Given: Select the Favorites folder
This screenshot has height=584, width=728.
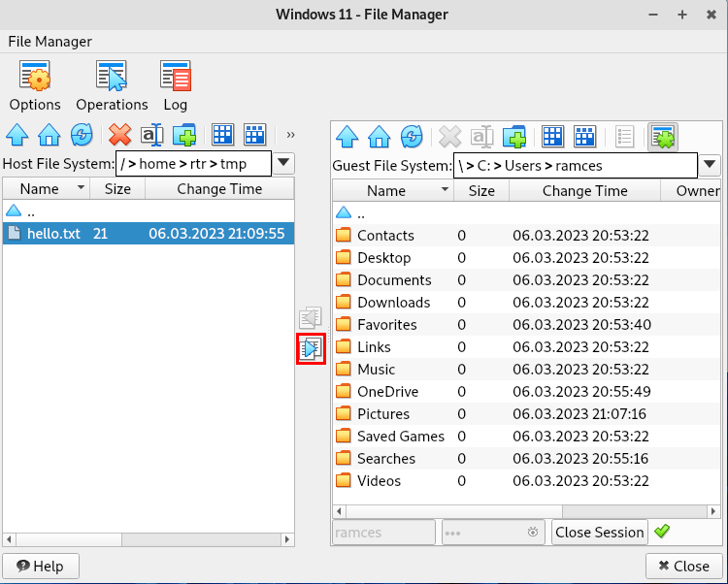Looking at the screenshot, I should tap(526, 324).
